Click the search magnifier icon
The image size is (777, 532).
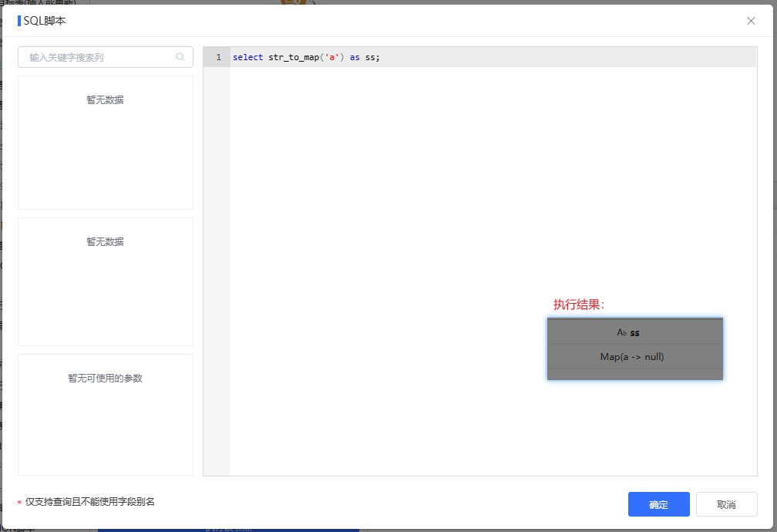(x=180, y=57)
